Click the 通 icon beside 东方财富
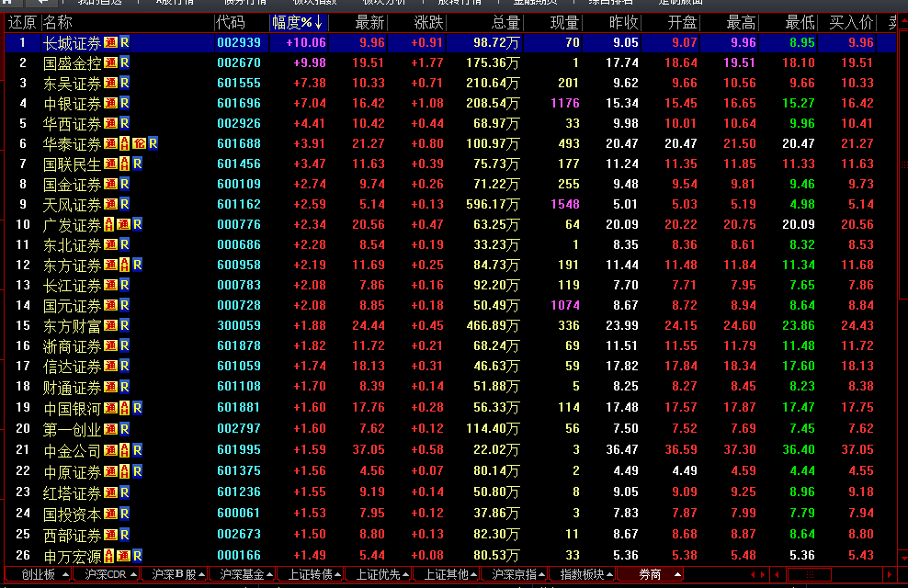The width and height of the screenshot is (908, 588). click(x=110, y=326)
